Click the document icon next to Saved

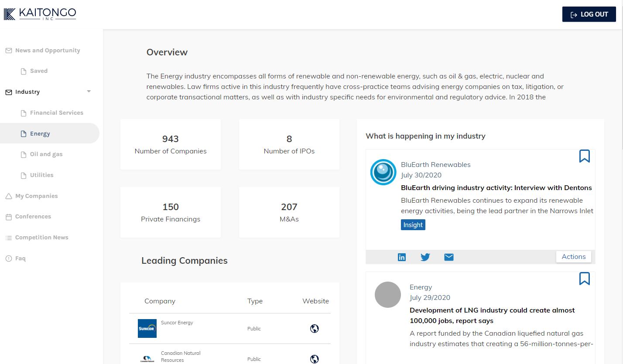click(24, 71)
